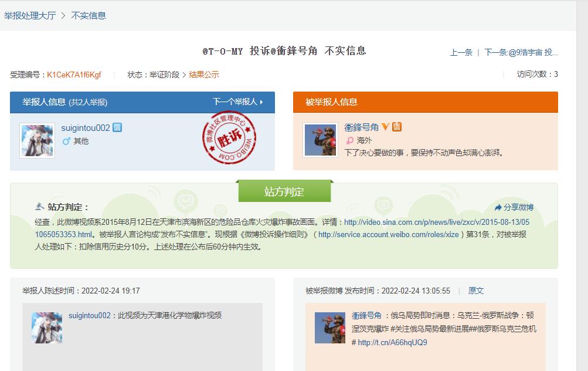Click suigintou002 avatar in reporter info panel
The width and height of the screenshot is (588, 371).
tap(37, 140)
